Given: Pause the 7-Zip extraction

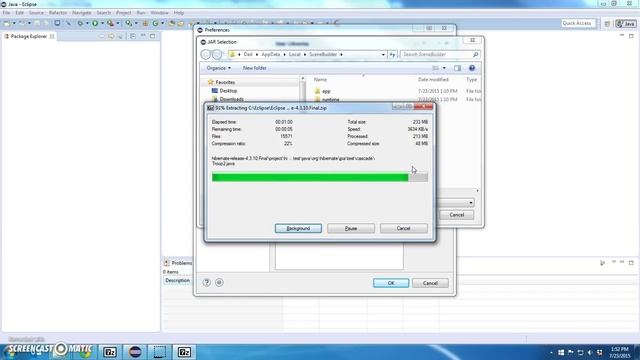Looking at the screenshot, I should click(x=351, y=228).
